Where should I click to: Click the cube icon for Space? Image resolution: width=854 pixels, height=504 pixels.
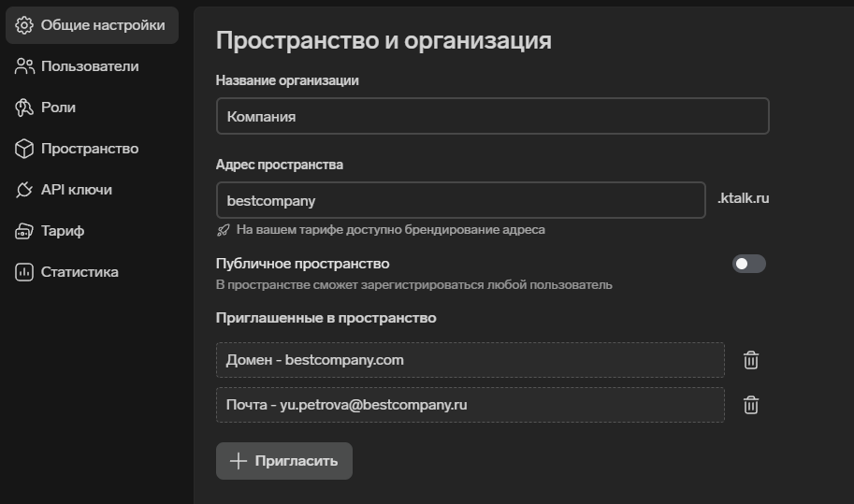click(24, 149)
